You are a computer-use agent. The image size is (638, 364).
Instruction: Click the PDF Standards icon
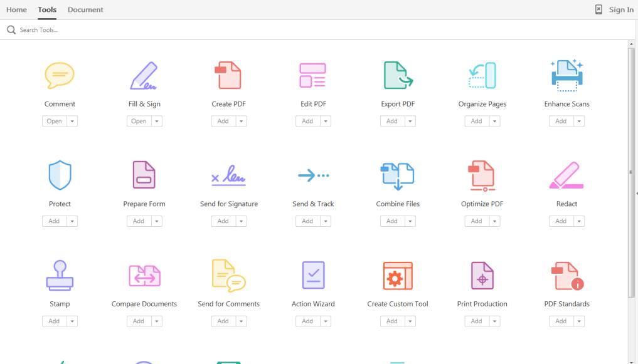[567, 276]
